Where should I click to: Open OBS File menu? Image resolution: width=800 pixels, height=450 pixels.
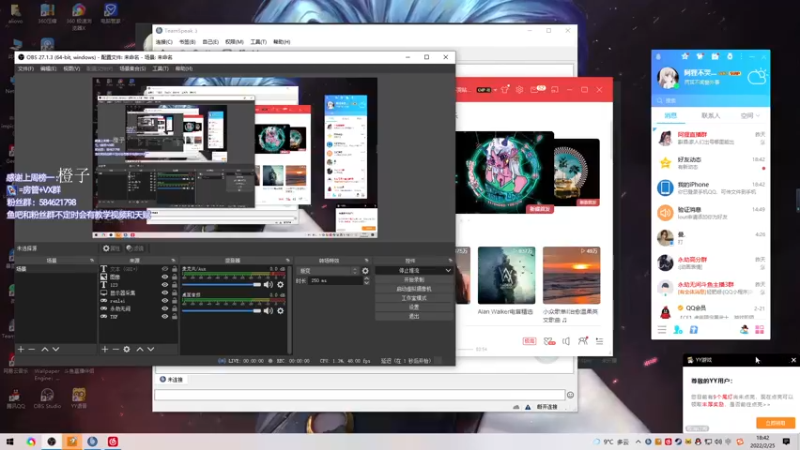point(26,68)
